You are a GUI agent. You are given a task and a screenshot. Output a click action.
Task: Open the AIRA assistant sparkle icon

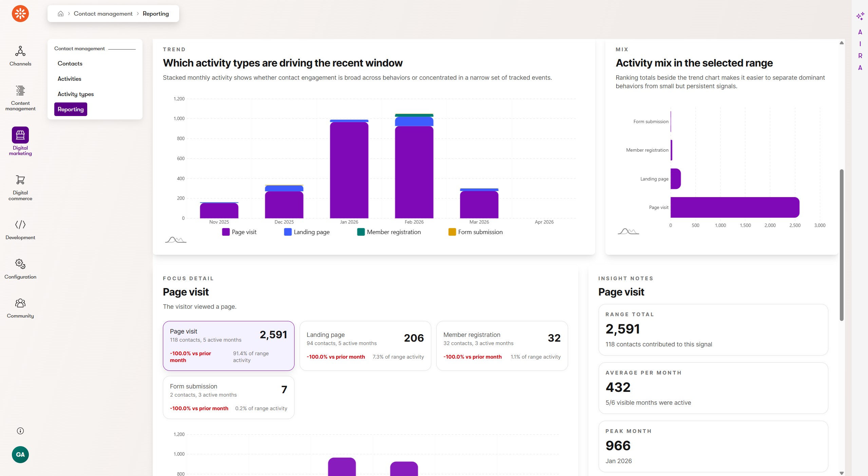860,16
